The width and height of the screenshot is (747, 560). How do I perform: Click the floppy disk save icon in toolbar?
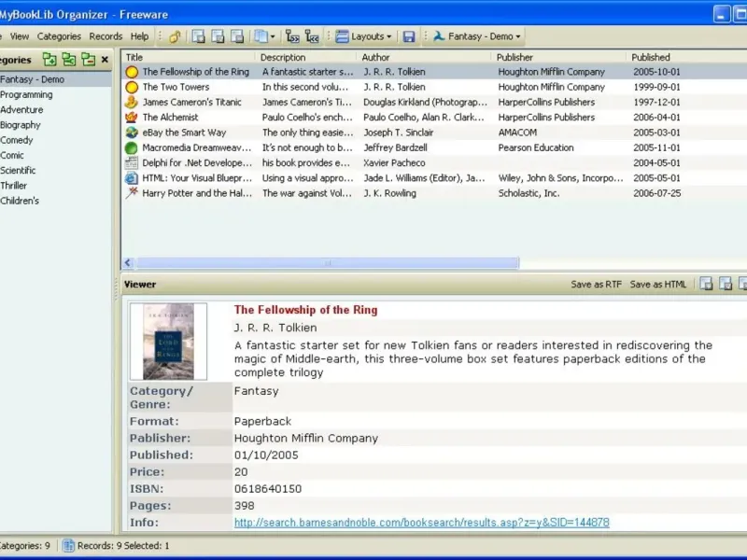pyautogui.click(x=409, y=36)
